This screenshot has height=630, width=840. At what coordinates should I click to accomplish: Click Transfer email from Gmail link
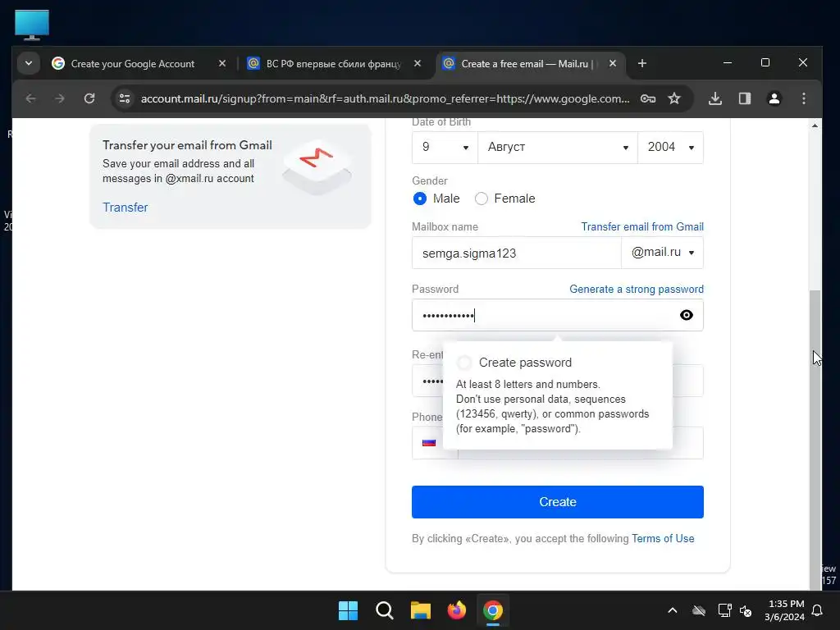pos(642,226)
